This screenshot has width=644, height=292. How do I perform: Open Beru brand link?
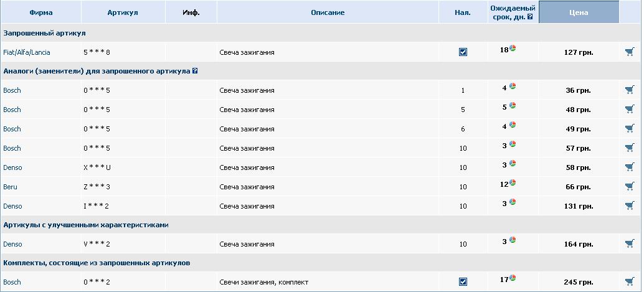tap(10, 187)
